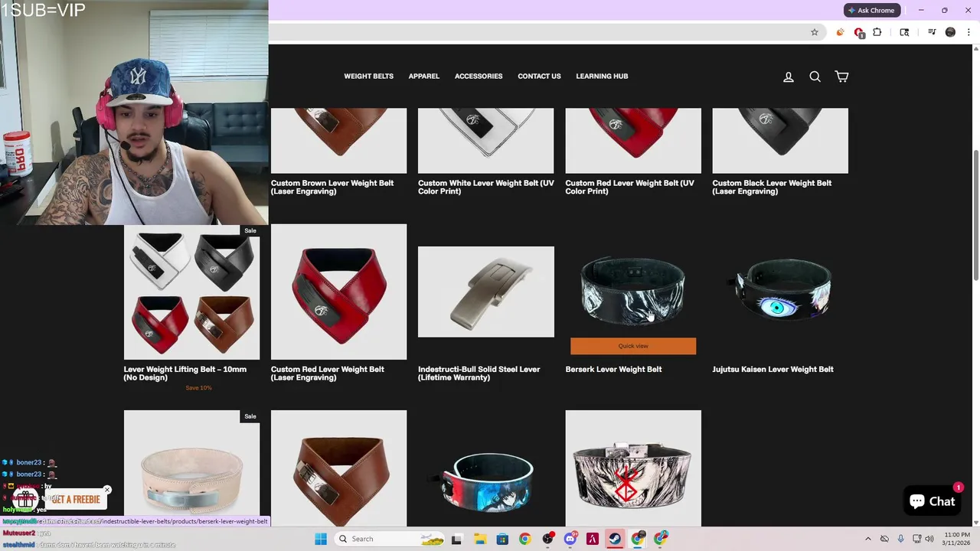Open the Windows Start menu
The image size is (980, 551).
(321, 539)
